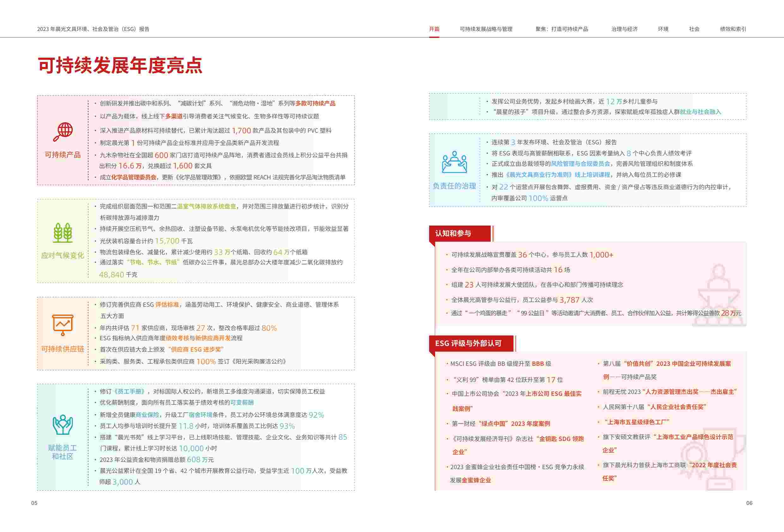Screen dimensions: 784x532
Task: Click the red text 人力资源管理杰出奖——杰出雇主
Action: coord(690,392)
